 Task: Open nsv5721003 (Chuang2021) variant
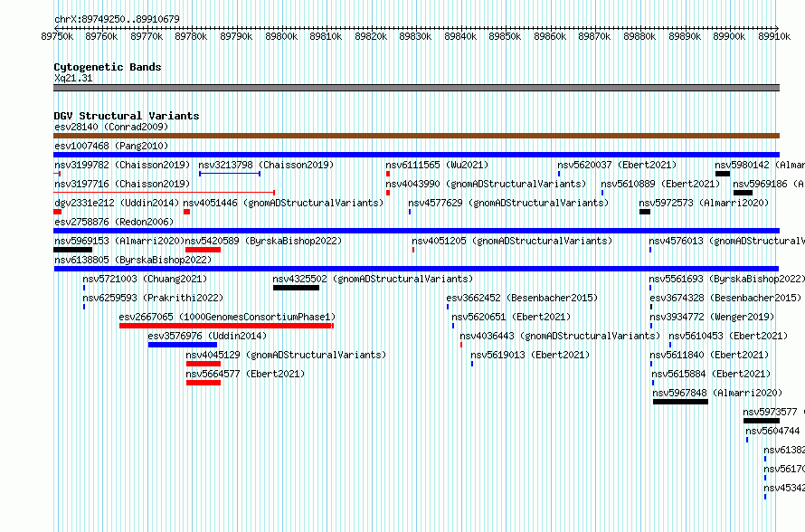pos(145,279)
